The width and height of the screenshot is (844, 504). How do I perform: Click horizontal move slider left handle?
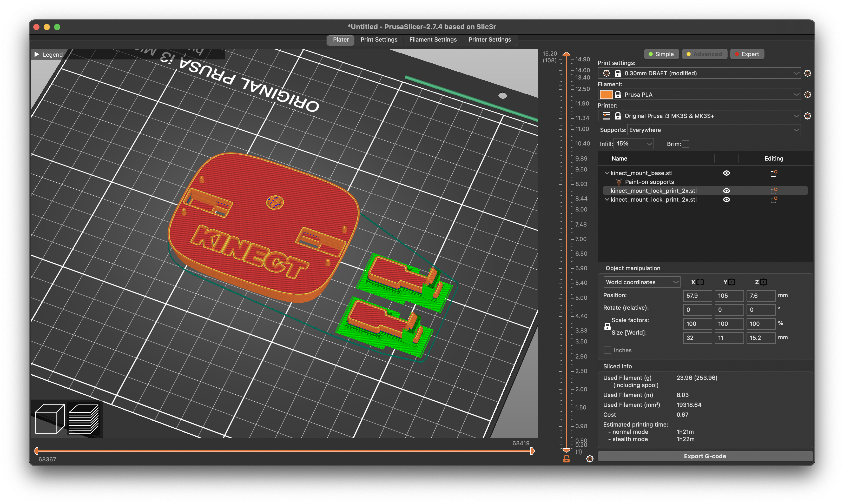(36, 451)
